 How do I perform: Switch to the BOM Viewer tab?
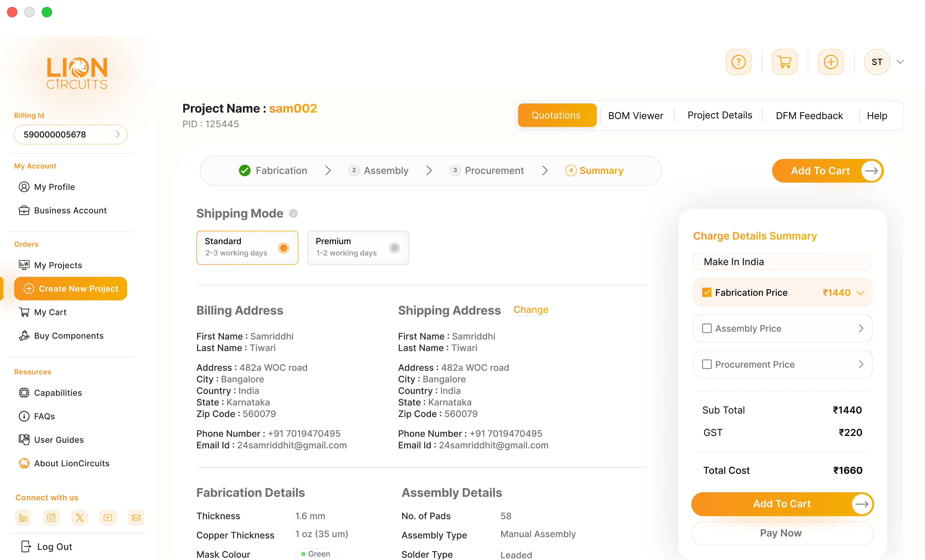[x=636, y=116]
